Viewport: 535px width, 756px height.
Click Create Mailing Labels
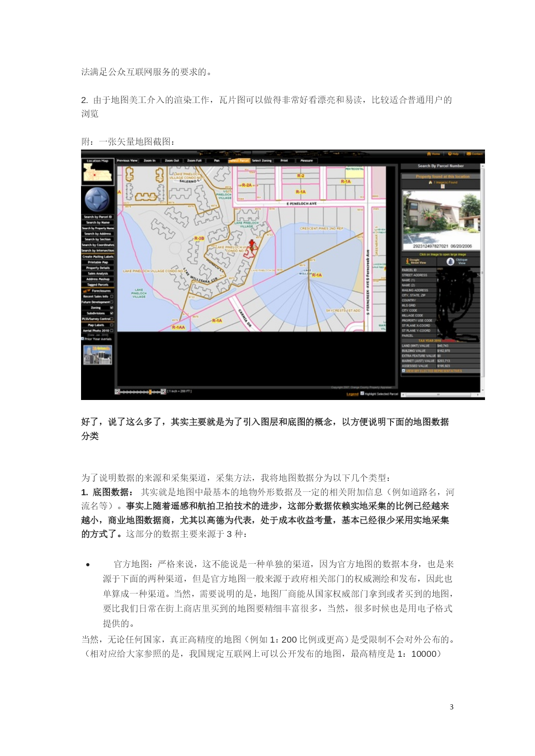[98, 256]
